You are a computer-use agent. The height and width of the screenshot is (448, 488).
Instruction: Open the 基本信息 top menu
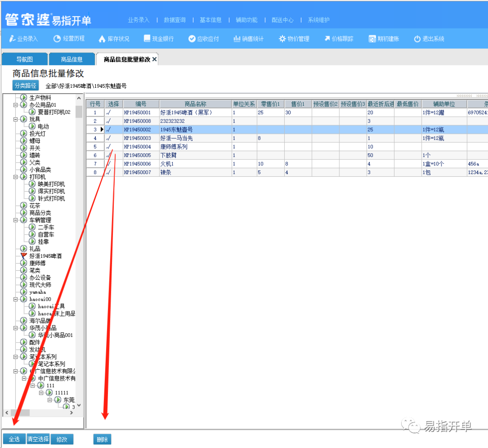click(x=211, y=20)
